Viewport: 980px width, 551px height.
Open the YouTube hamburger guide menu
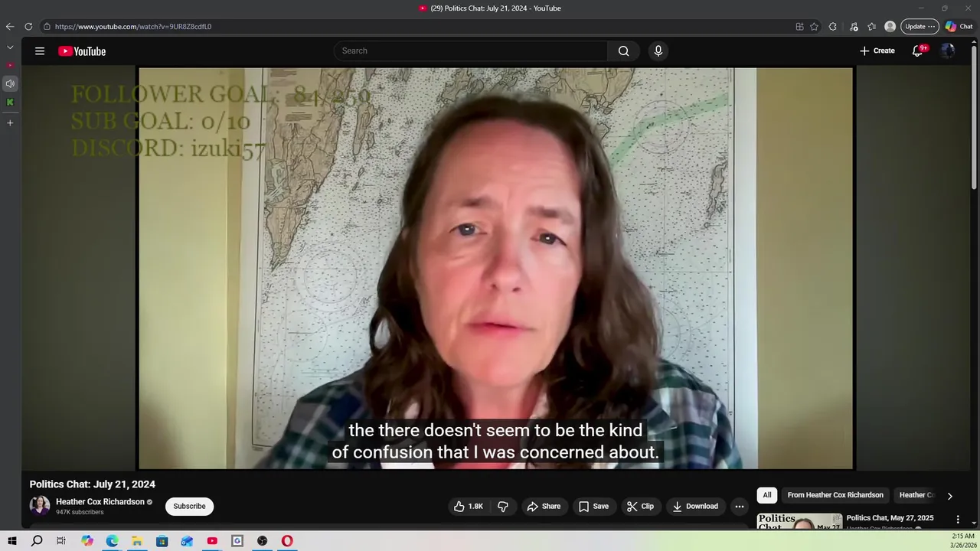(40, 51)
